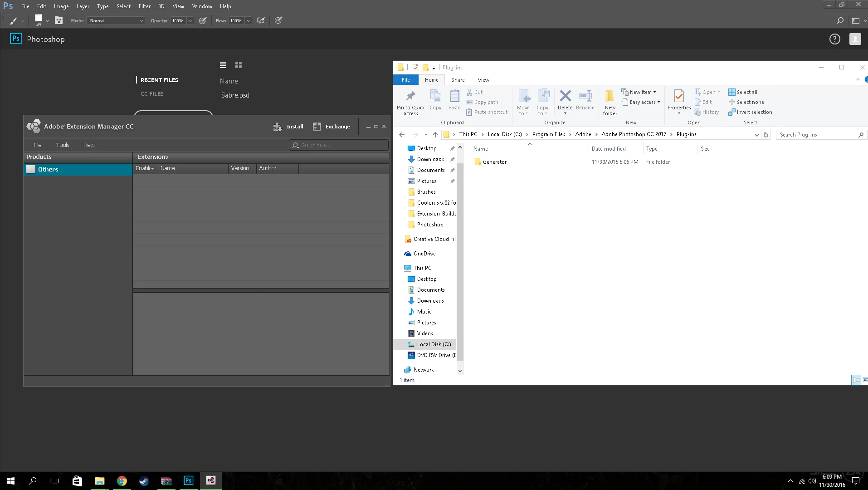Image resolution: width=868 pixels, height=490 pixels.
Task: Click Invert selection in ribbon
Action: [x=750, y=112]
